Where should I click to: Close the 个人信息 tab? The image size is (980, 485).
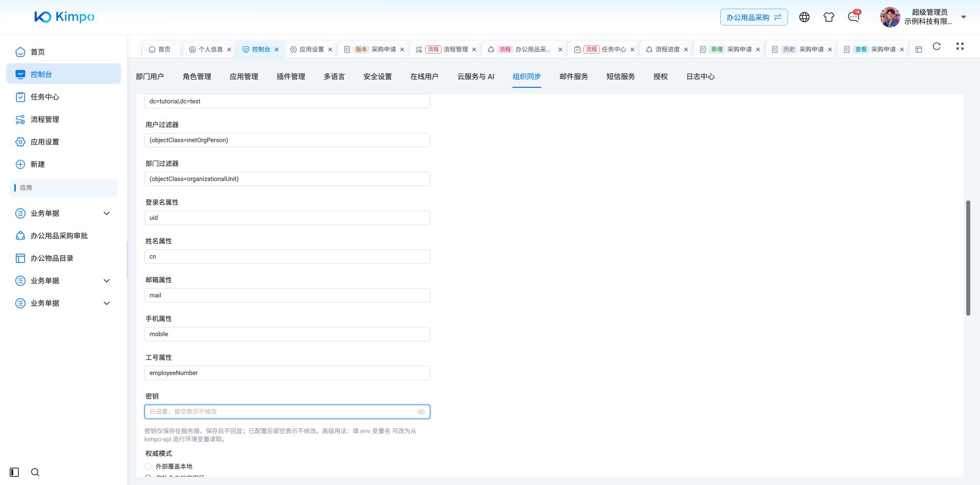click(229, 50)
